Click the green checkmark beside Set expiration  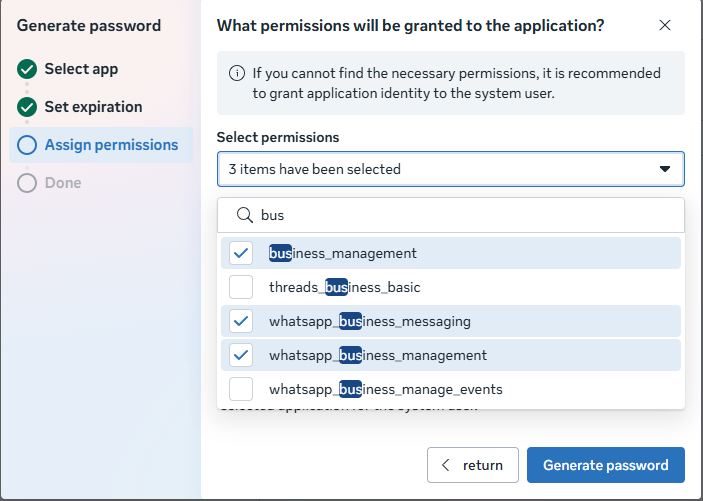point(27,107)
